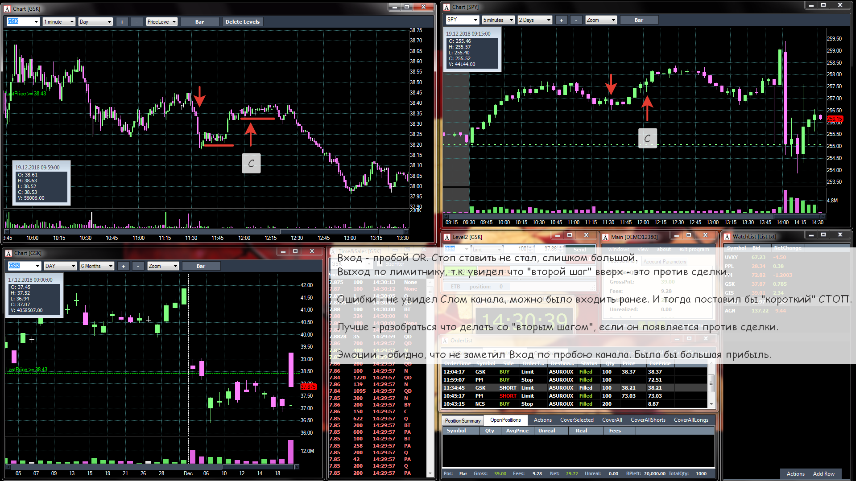Select the 11:59:07 PM BUY Stop order row
Screen dimensions: 868x481
(575, 380)
